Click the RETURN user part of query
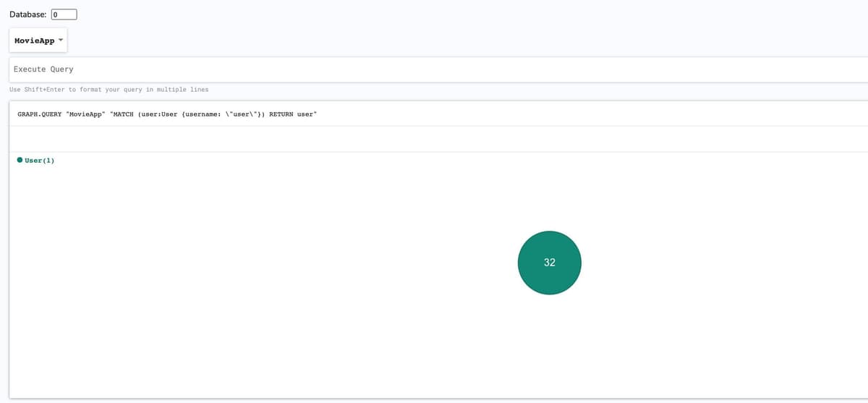Viewport: 868px width, 403px height. tap(293, 114)
